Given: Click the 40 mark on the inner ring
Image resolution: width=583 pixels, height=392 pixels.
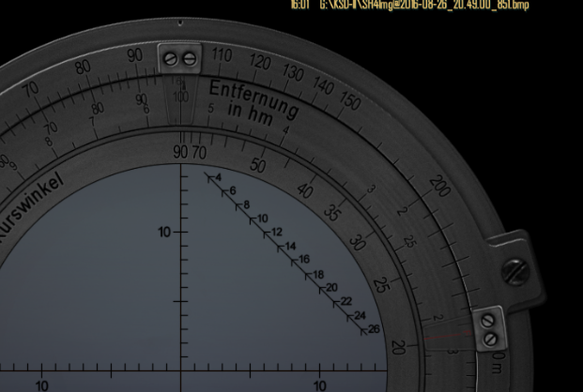Looking at the screenshot, I should tap(305, 191).
